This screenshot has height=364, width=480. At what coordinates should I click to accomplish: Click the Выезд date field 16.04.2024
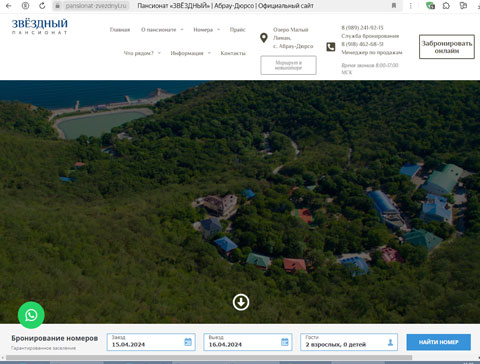248,342
